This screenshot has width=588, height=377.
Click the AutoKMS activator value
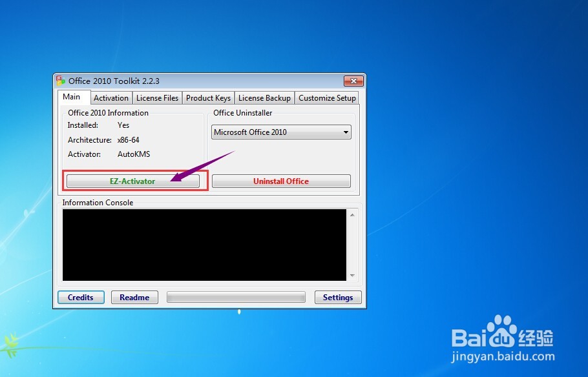(x=134, y=154)
